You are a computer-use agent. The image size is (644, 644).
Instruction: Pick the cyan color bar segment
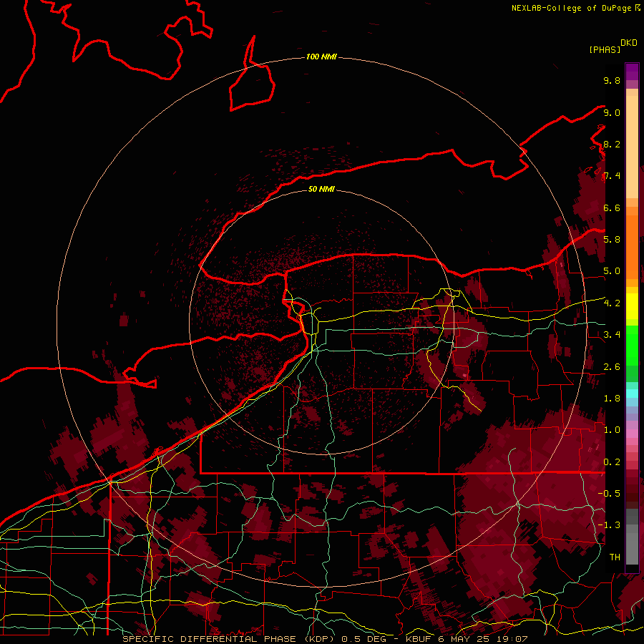pos(632,393)
